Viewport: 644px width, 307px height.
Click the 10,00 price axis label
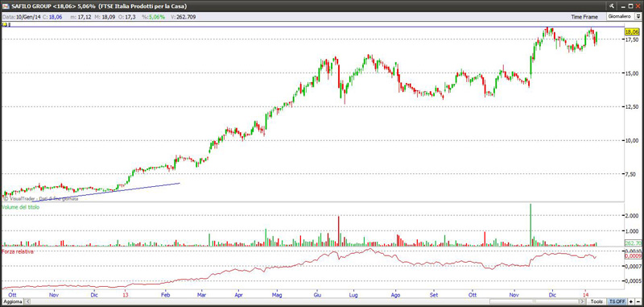click(x=632, y=140)
